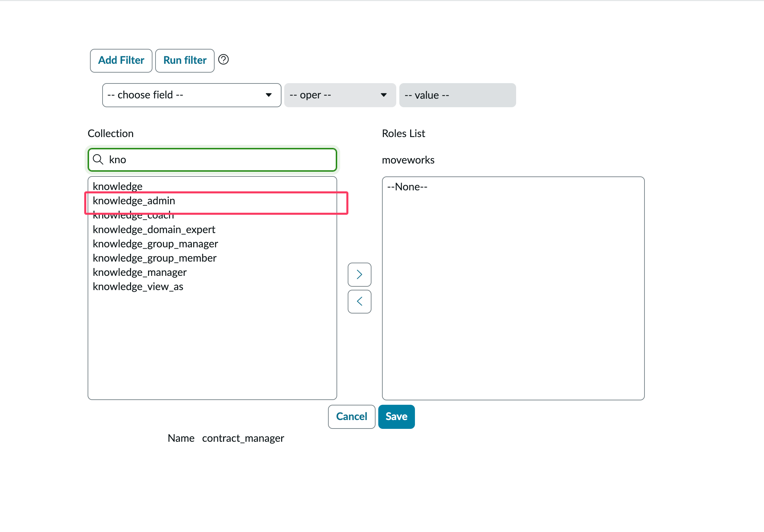Click the move left arrow button

tap(359, 301)
